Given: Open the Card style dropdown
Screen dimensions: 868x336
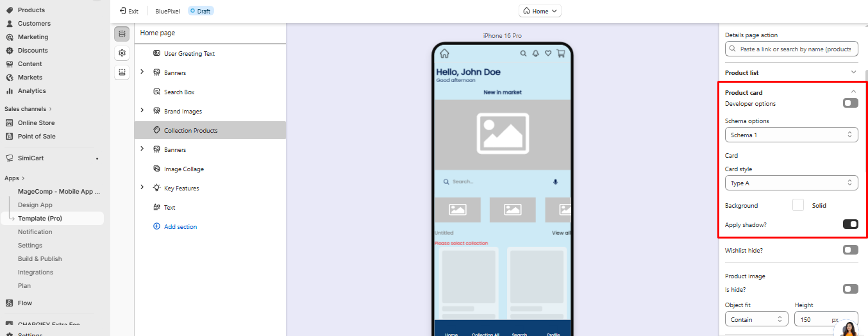Looking at the screenshot, I should [x=791, y=183].
